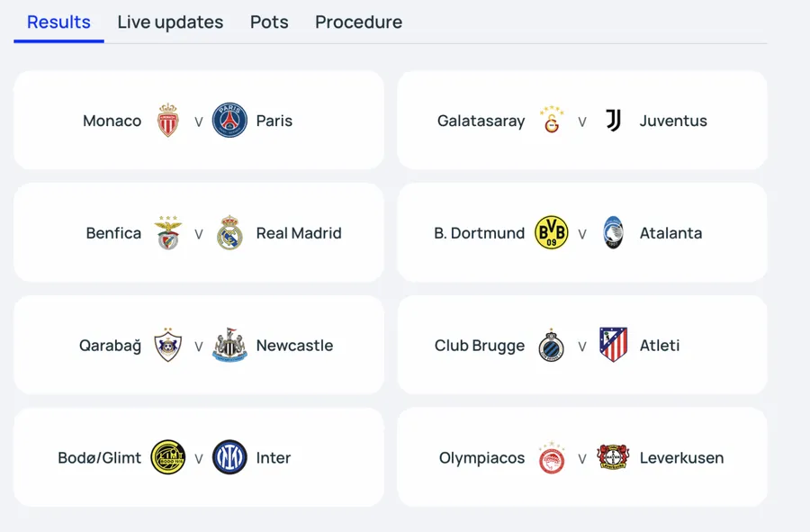Click the Bayer Leverkusen crest
Screen dimensions: 810x532
613,457
